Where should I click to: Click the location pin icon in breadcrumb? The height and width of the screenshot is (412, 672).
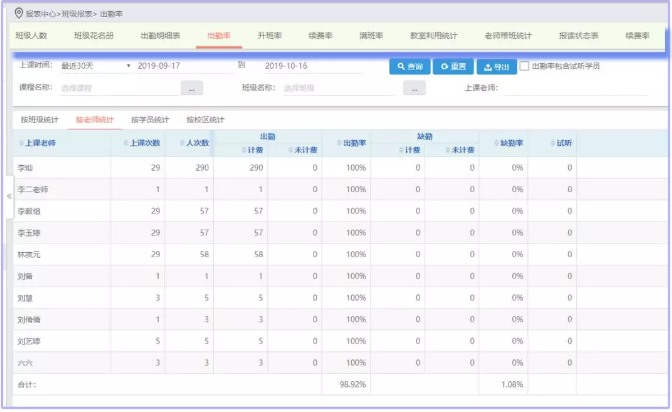(18, 13)
